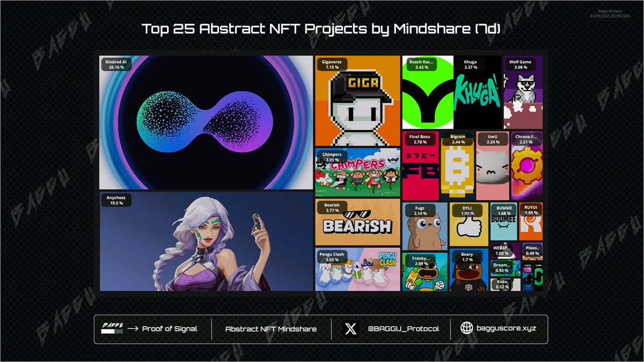Click the 'Bigcoin 2.44 %' label
Screen dimensions: 644x362
(x=458, y=141)
